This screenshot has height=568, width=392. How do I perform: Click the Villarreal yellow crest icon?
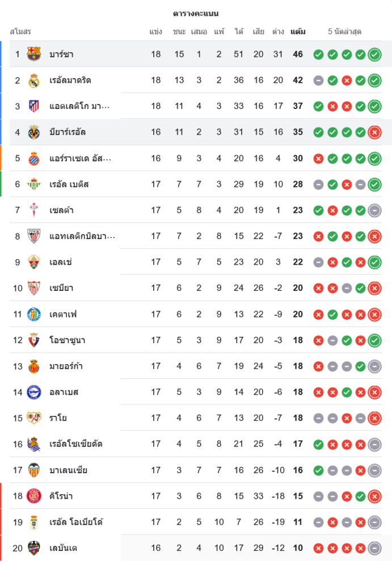click(34, 132)
